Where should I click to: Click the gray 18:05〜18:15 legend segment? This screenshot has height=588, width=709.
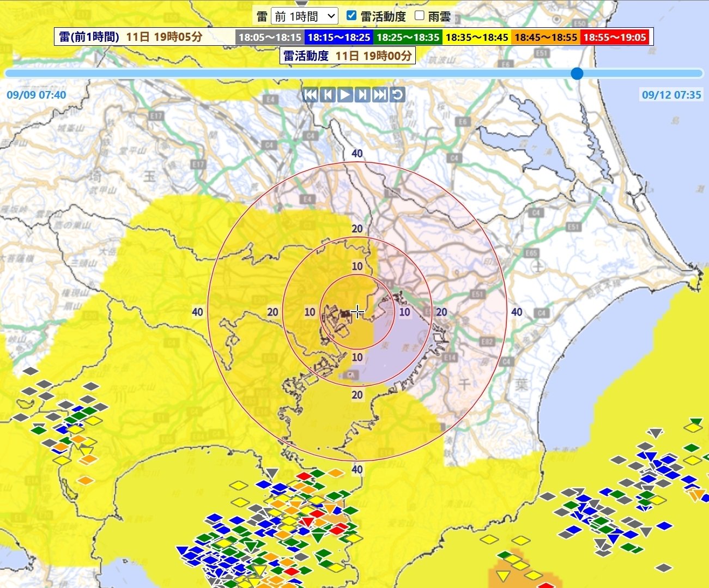270,37
